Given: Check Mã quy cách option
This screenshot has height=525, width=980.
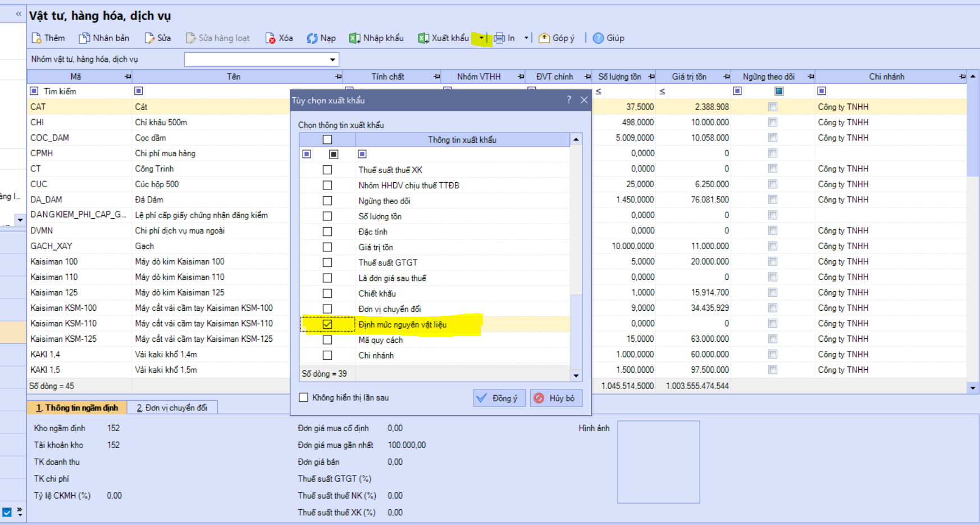Looking at the screenshot, I should pos(327,340).
